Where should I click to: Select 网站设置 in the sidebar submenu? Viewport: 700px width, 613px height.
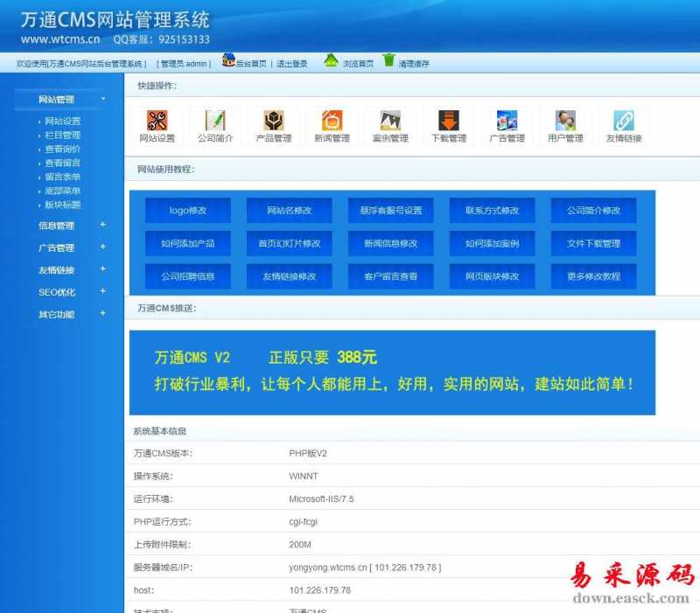[x=62, y=121]
